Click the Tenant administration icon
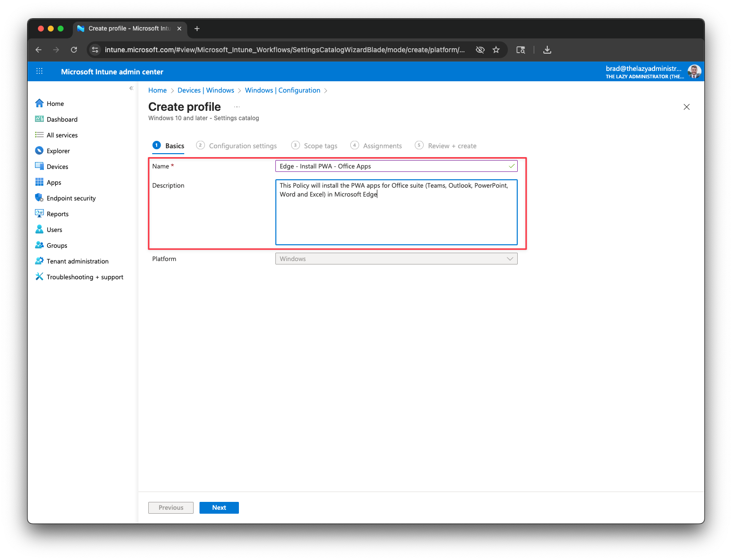The image size is (732, 560). coord(39,261)
